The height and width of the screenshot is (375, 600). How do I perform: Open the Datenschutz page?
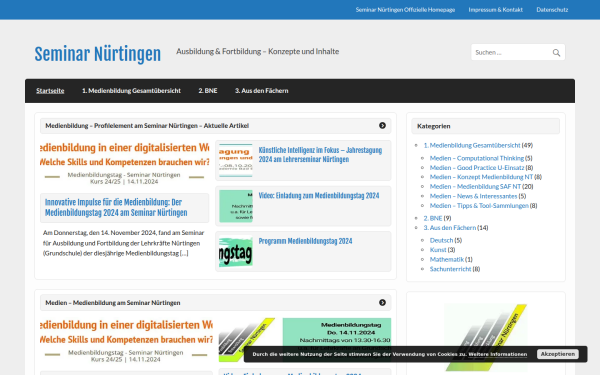pos(552,10)
